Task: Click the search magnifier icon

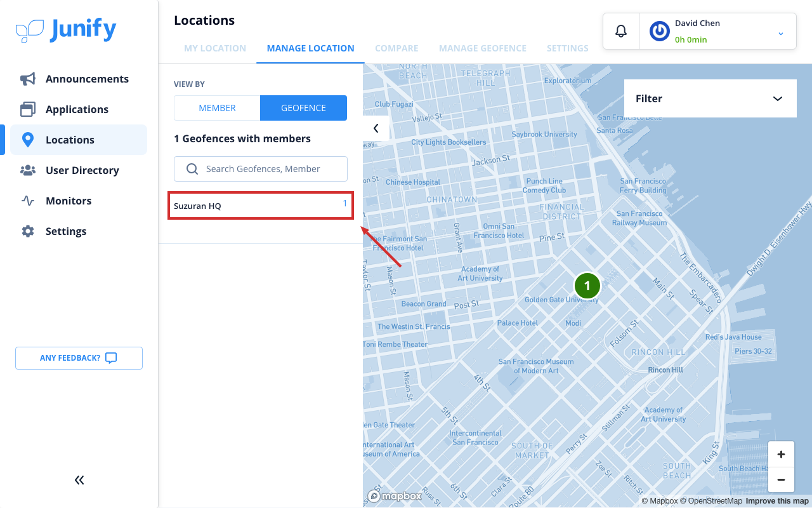Action: 192,169
